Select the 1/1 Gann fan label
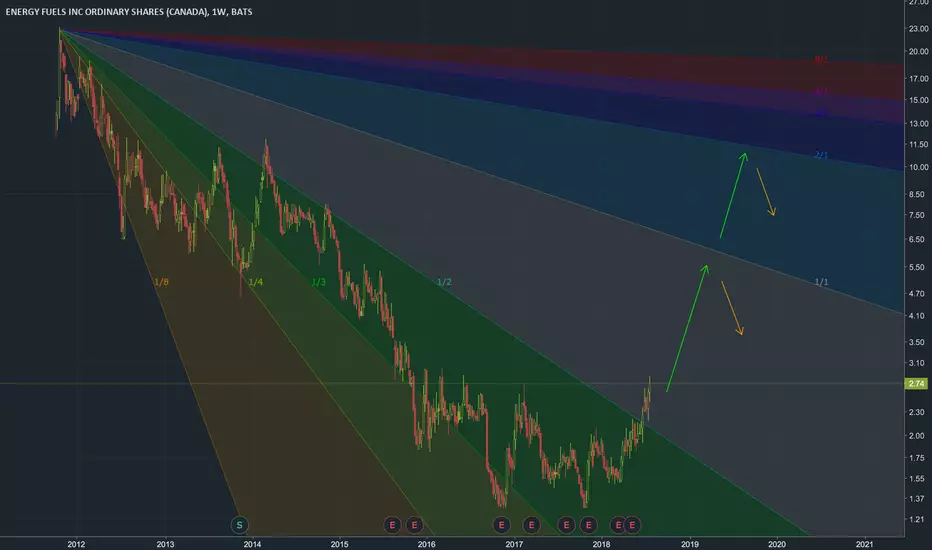Viewport: 932px width, 550px height. pos(821,282)
